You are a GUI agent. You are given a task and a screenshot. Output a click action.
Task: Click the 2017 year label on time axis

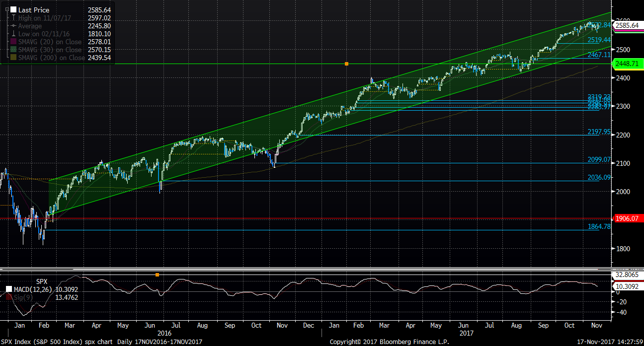466,333
